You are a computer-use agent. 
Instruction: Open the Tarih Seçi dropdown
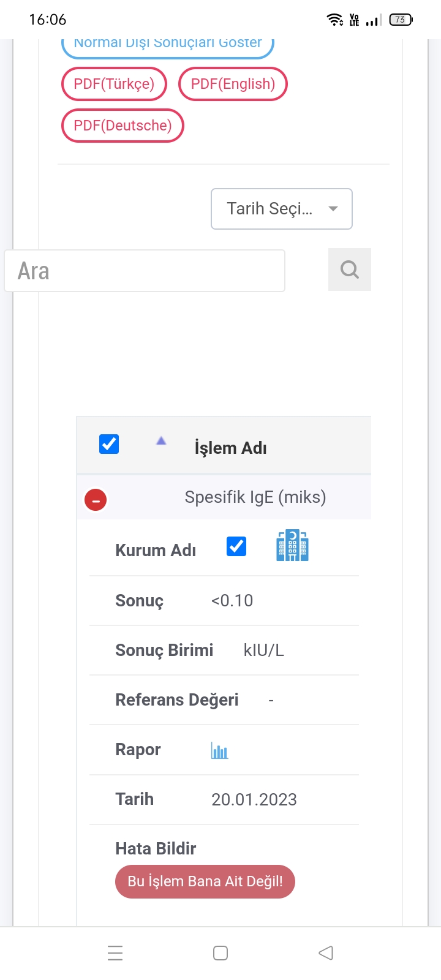pos(281,209)
